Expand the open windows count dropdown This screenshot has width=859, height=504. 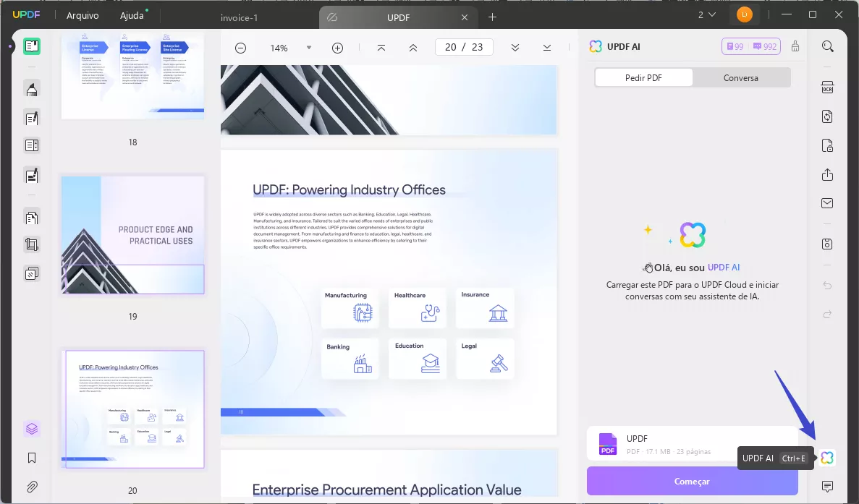(707, 14)
